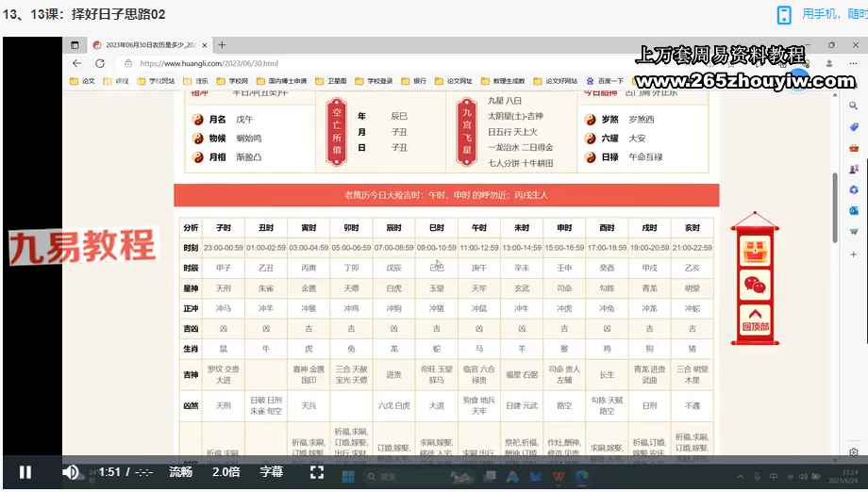The image size is (868, 492).
Task: Click the 用手机 mobile phone icon
Action: pyautogui.click(x=784, y=14)
